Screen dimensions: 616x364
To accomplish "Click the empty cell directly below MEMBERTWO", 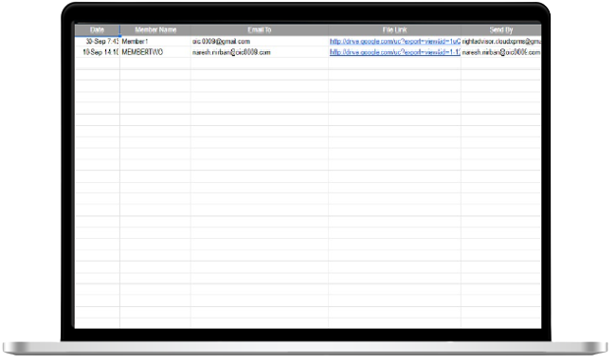I will (155, 64).
